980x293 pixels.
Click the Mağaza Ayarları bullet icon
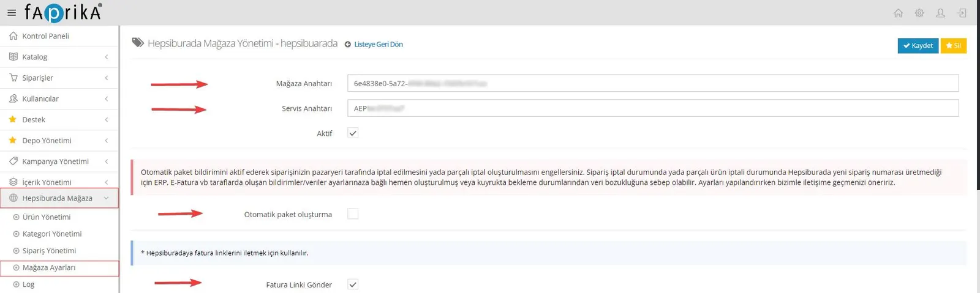[x=17, y=268]
